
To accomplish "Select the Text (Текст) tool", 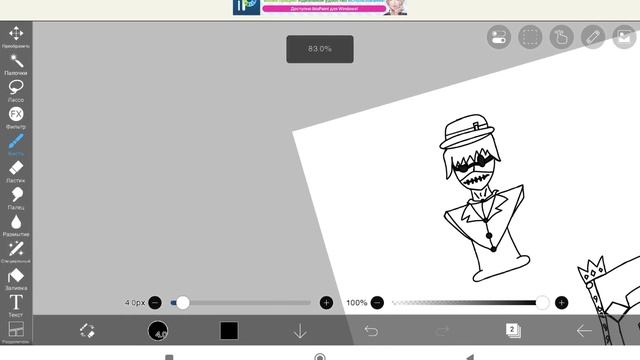I will [16, 306].
